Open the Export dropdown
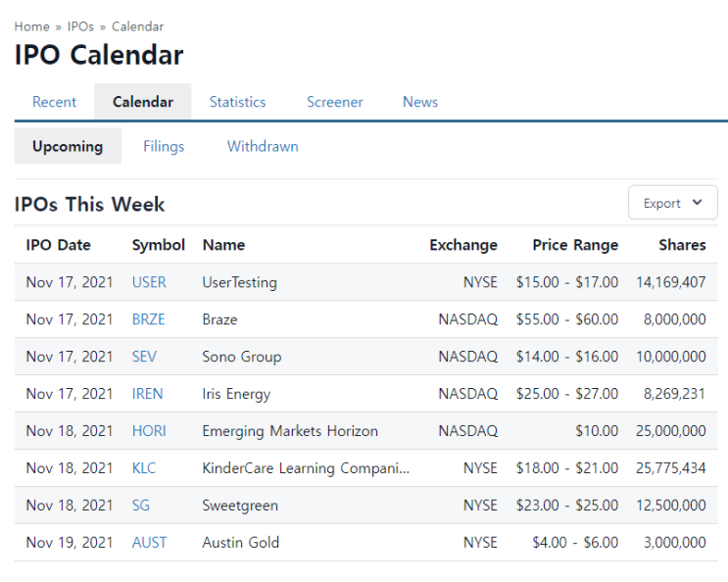The image size is (728, 582). pos(673,203)
